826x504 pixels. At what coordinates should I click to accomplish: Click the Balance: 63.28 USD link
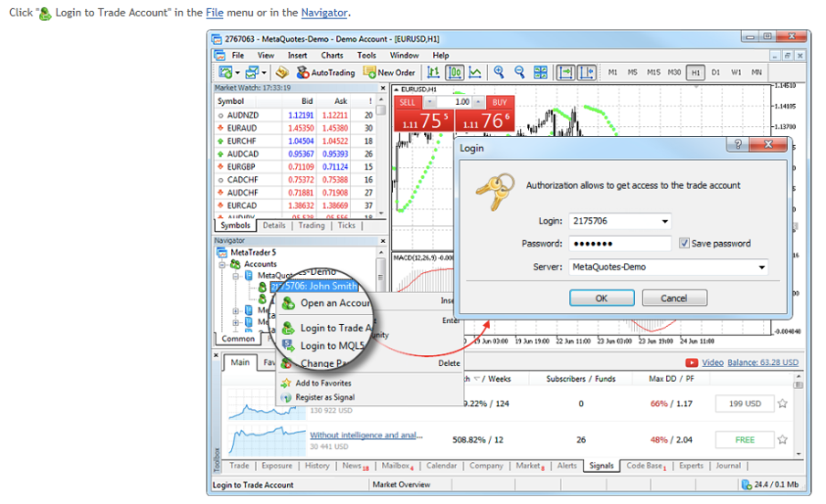coord(763,362)
